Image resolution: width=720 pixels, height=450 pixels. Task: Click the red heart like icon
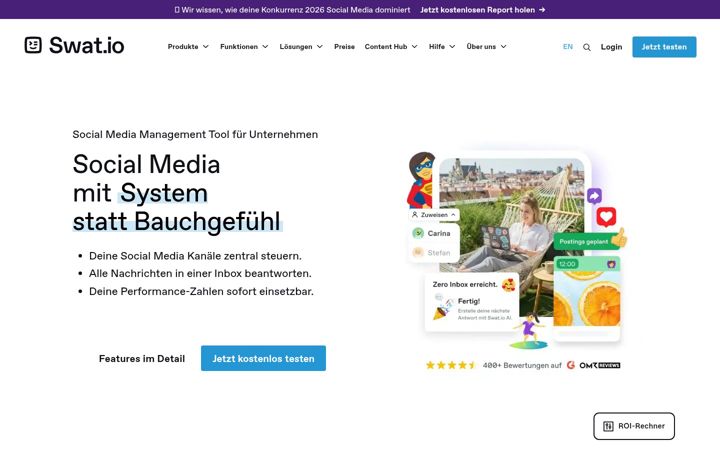click(606, 217)
